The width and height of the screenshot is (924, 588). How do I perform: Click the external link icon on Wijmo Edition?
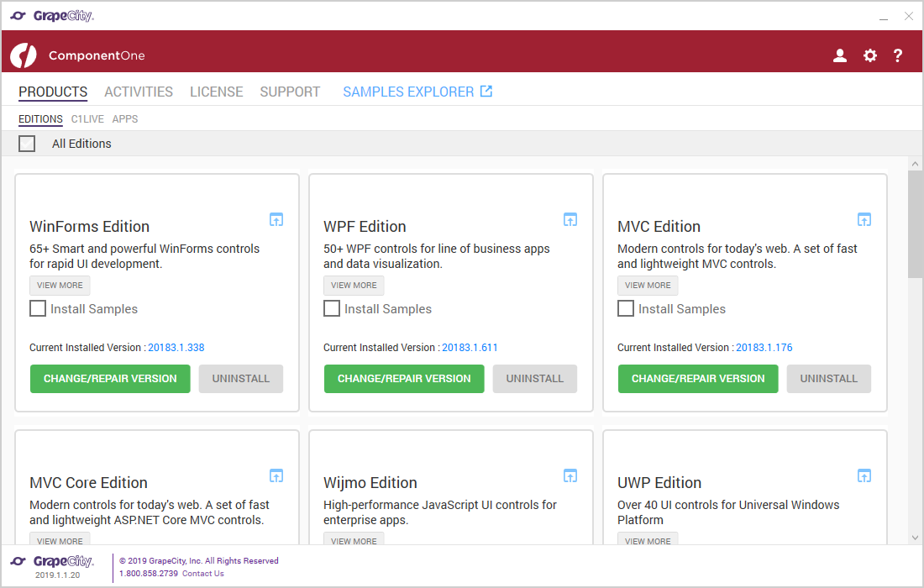pyautogui.click(x=570, y=475)
